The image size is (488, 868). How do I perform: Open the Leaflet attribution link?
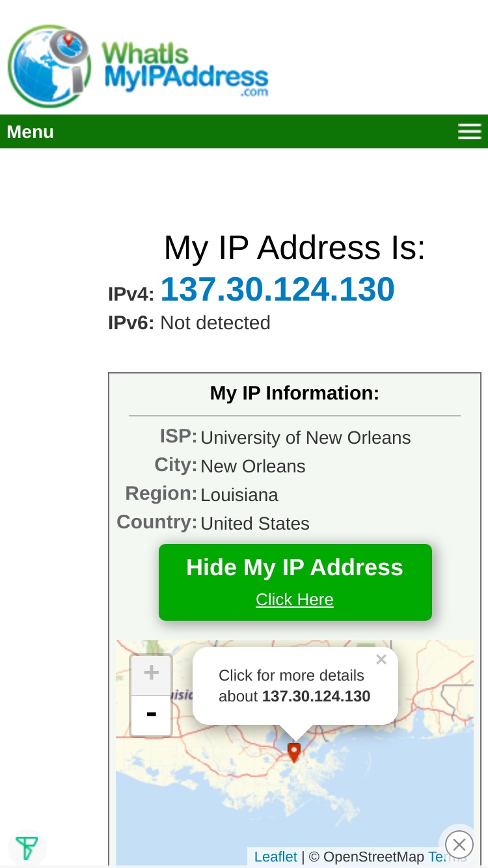[276, 857]
